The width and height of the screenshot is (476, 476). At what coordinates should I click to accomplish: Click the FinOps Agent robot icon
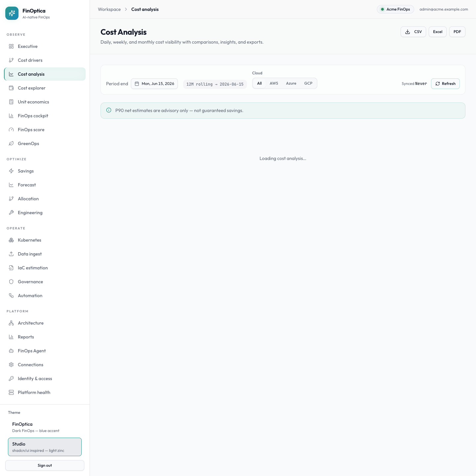tap(11, 351)
